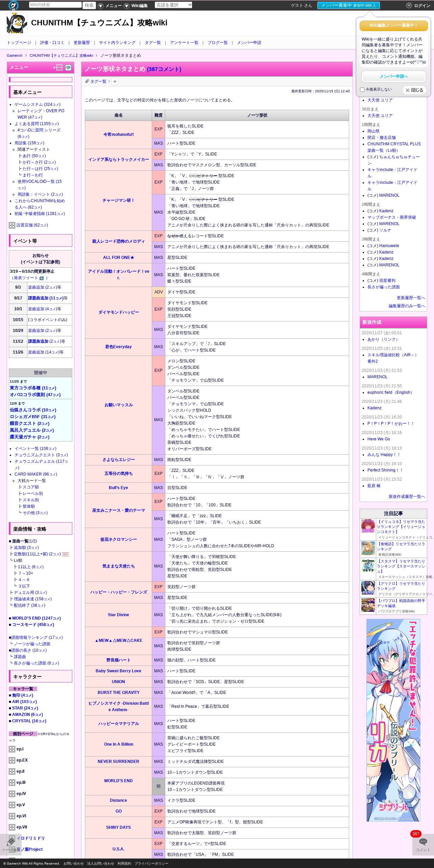This screenshot has height=868, width=434.
Task: Click the Gamerch breadcrumb link
Action: tap(15, 55)
